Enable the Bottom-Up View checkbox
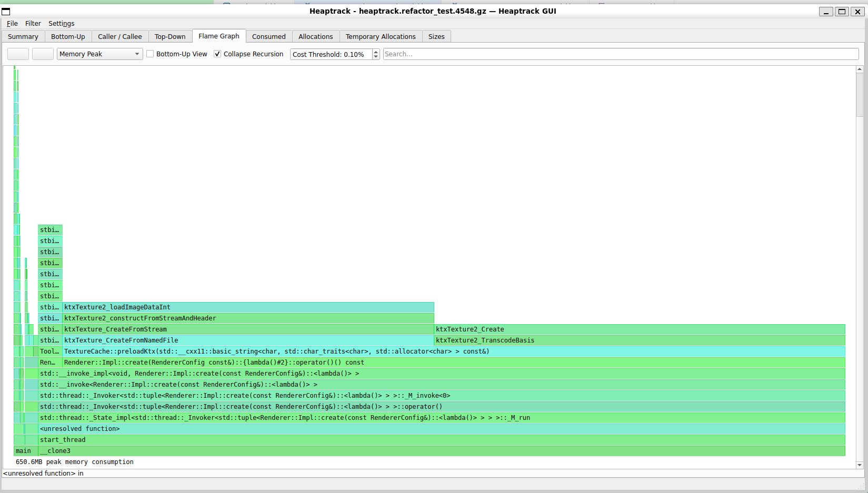The image size is (868, 493). [151, 54]
